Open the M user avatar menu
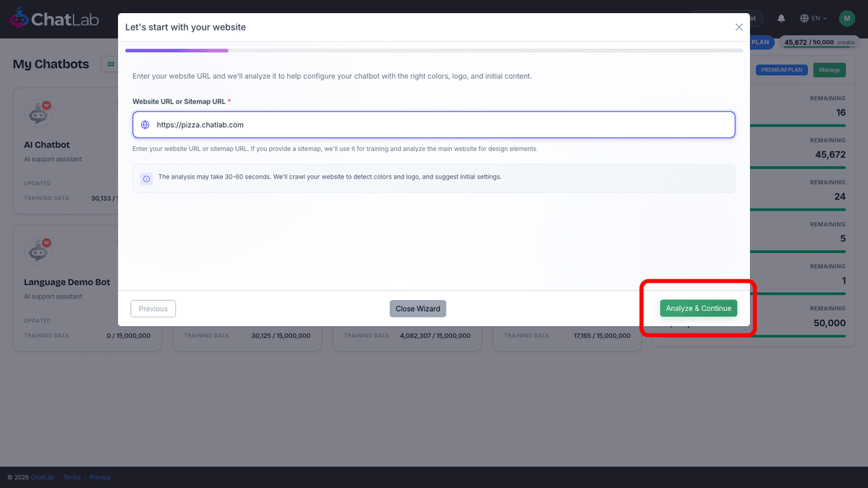The width and height of the screenshot is (868, 488). tap(847, 18)
